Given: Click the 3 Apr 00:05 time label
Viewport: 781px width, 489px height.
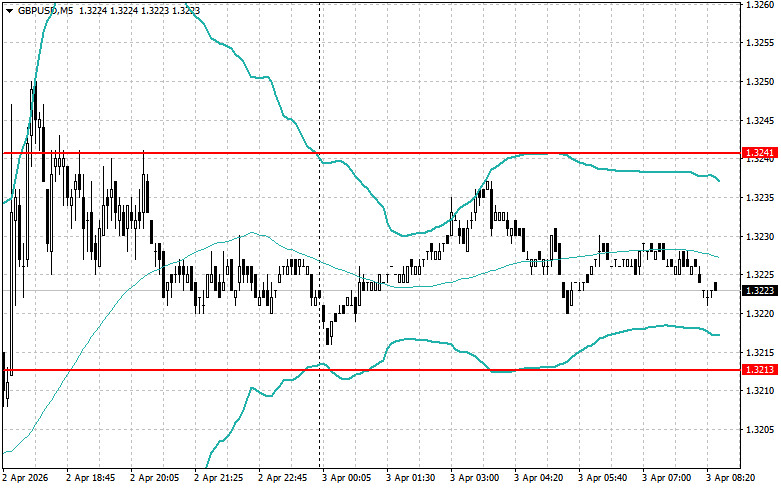Looking at the screenshot, I should point(347,478).
